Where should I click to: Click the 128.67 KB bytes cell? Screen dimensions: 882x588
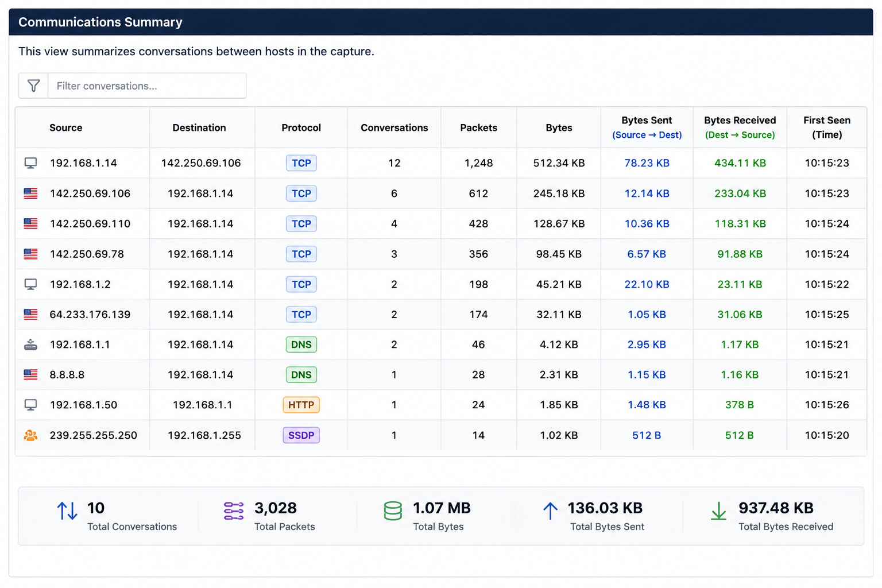tap(559, 223)
